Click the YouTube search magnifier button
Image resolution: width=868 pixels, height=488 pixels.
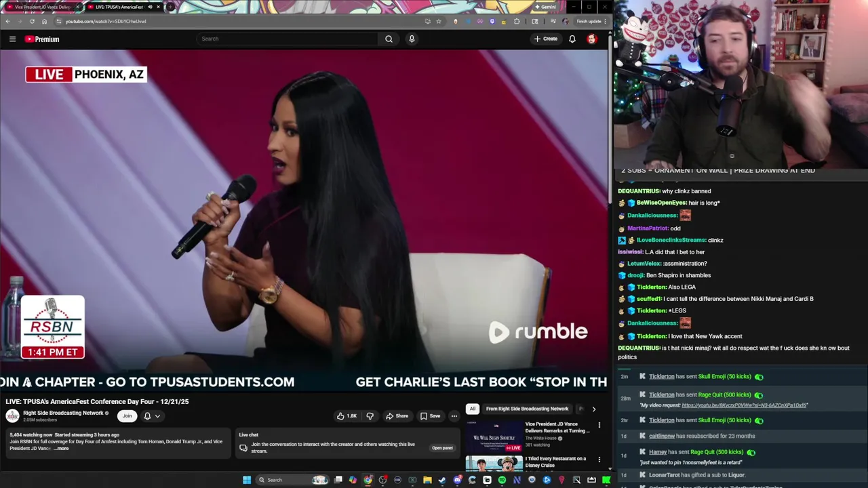click(389, 39)
